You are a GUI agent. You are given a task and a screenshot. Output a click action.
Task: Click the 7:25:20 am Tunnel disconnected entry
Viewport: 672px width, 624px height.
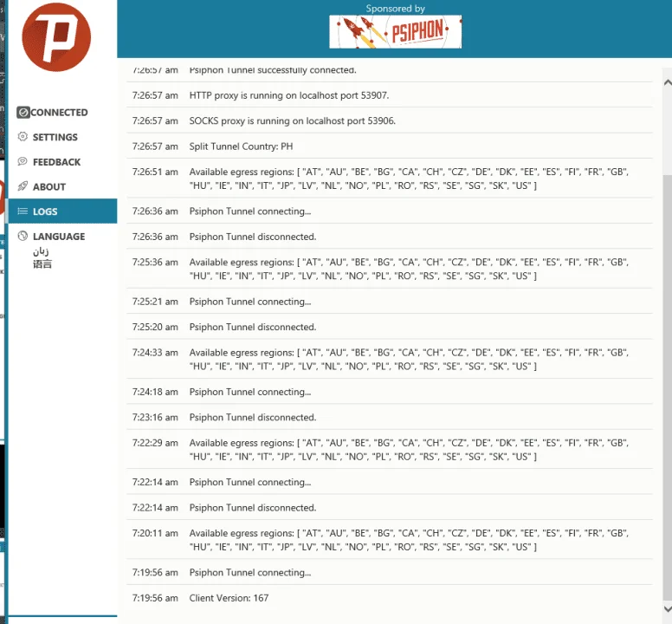pos(389,327)
